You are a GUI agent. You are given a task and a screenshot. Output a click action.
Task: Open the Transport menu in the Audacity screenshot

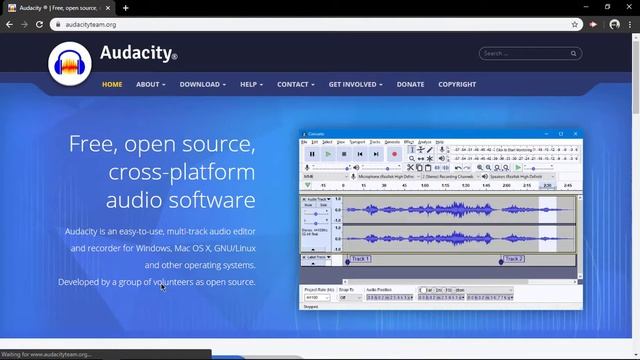point(357,142)
